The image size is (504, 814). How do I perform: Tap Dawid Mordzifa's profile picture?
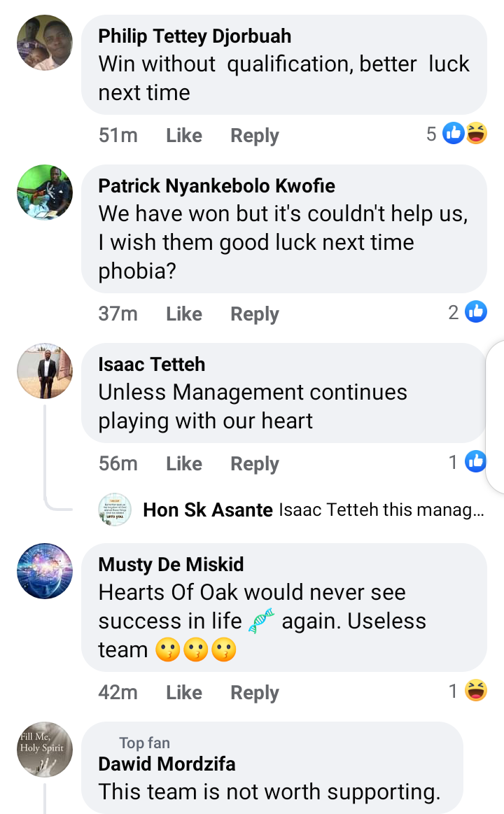[x=44, y=750]
